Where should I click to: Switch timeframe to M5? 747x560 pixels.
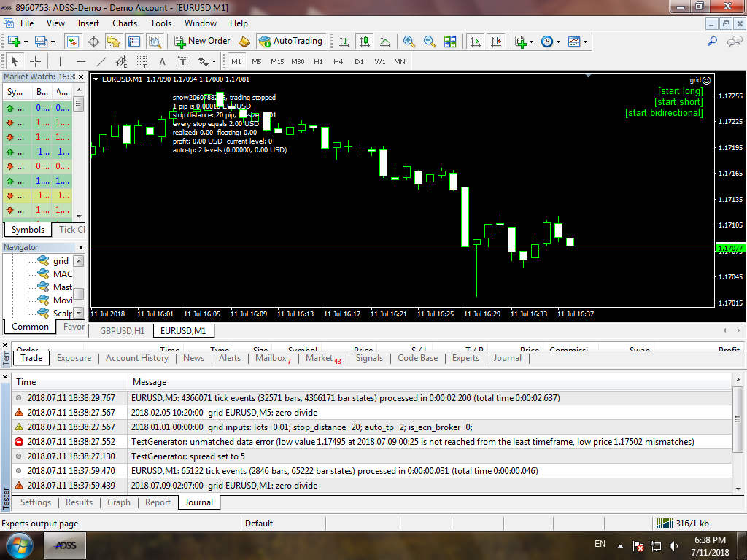tap(257, 61)
